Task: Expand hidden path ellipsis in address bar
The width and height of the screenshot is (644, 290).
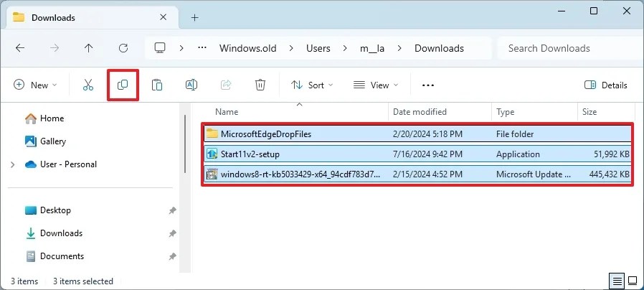Action: tap(202, 48)
